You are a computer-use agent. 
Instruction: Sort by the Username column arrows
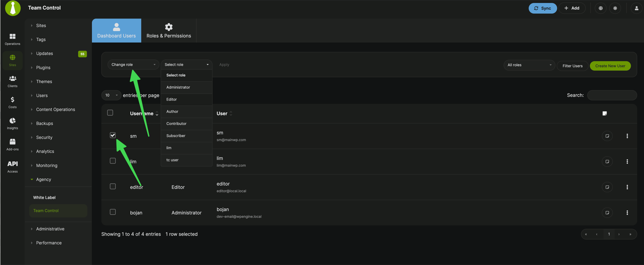point(157,114)
